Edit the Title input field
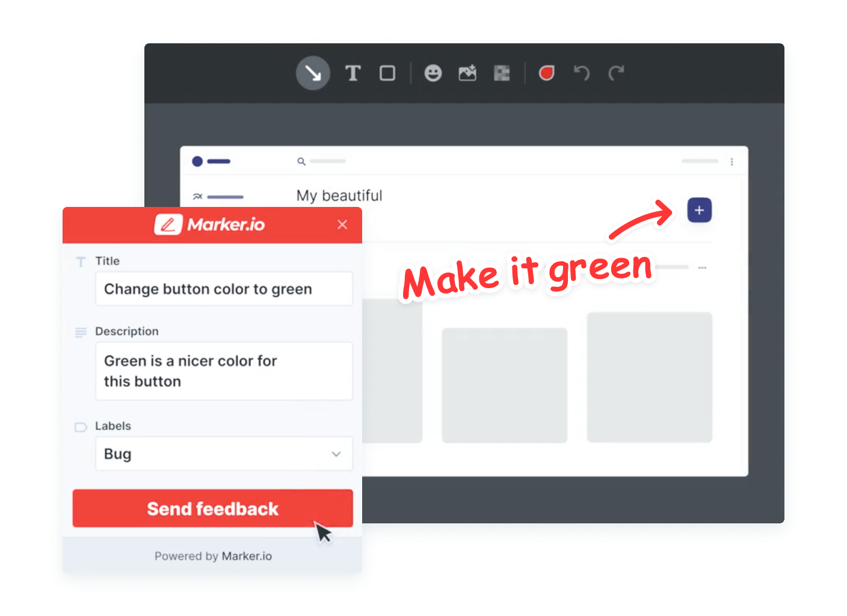The width and height of the screenshot is (847, 616). [x=224, y=289]
